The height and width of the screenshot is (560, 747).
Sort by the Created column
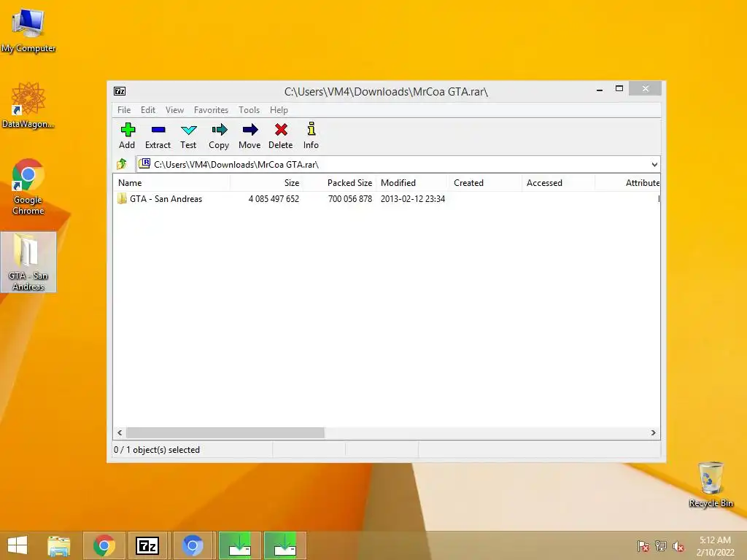(x=485, y=183)
